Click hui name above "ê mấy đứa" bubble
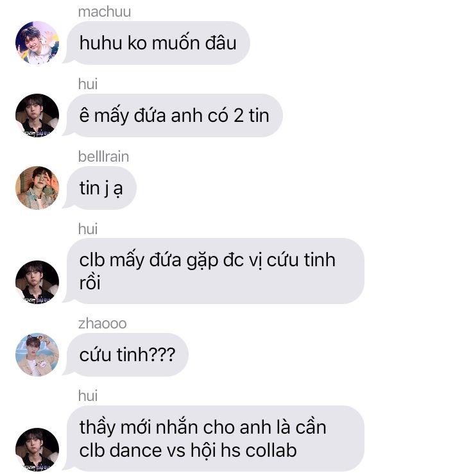This screenshot has height=476, width=462. [x=88, y=84]
